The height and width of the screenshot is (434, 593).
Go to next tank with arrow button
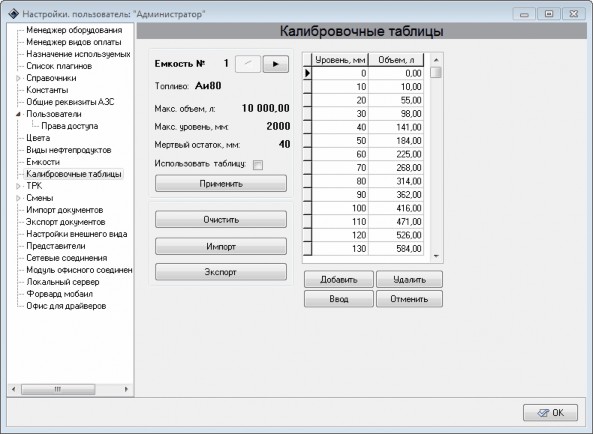(276, 64)
